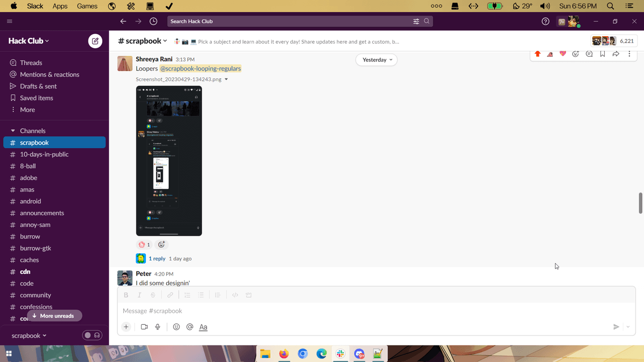Open the posted screenshot thumbnail
Screen dimensions: 644x362
point(169,160)
